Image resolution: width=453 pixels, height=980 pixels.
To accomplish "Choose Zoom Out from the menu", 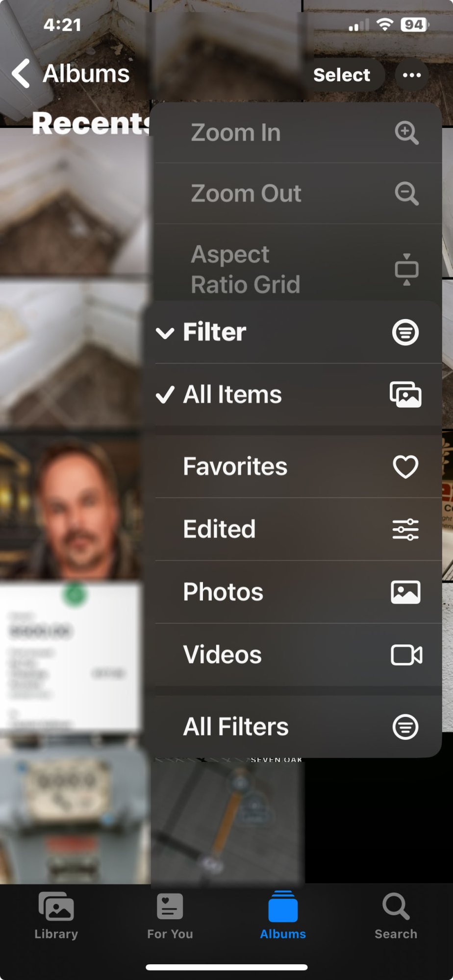I will pos(299,194).
